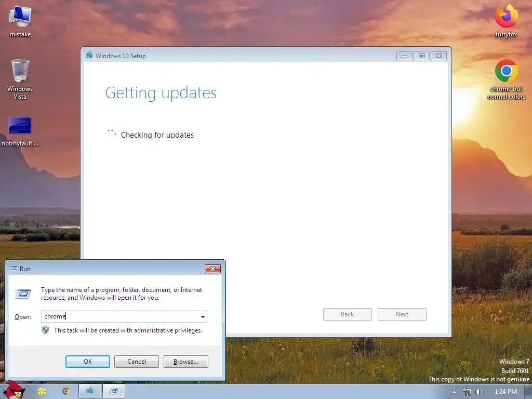Viewport: 532px width, 399px height.
Task: Switch to Windows 10 Setup taskbar button
Action: pos(90,392)
